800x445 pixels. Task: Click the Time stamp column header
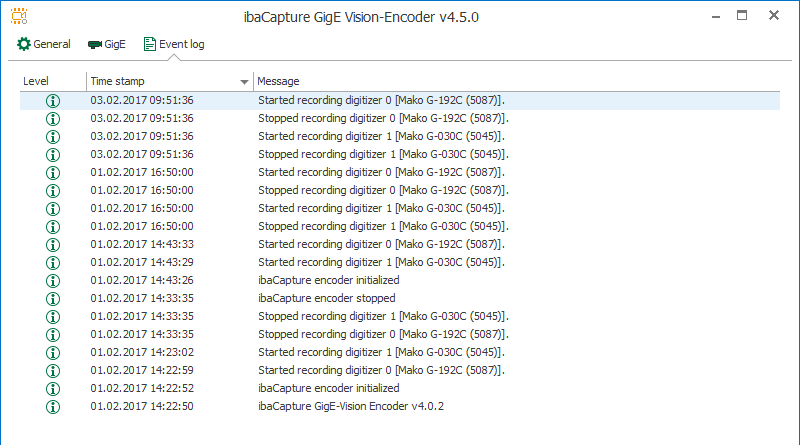coord(117,81)
